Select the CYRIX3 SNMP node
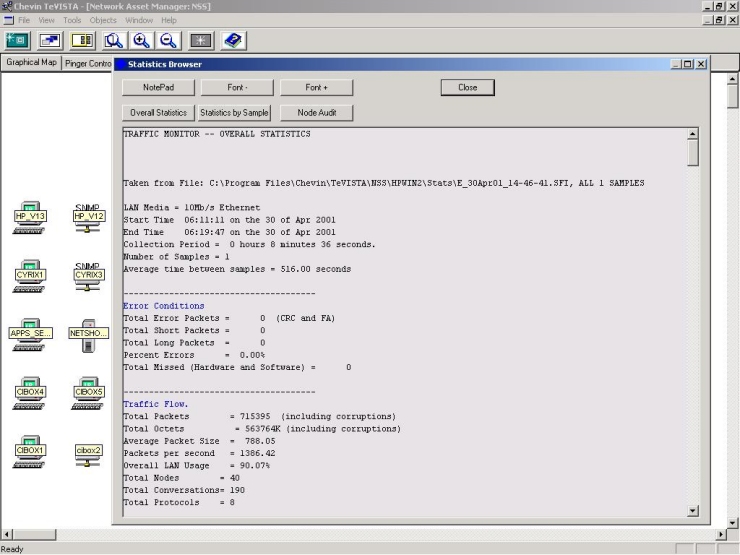 pos(88,276)
